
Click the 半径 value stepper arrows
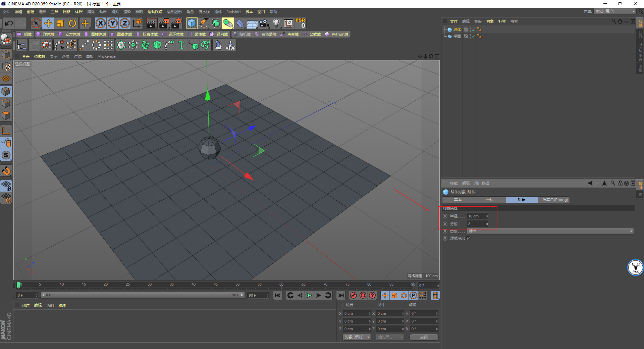(487, 216)
